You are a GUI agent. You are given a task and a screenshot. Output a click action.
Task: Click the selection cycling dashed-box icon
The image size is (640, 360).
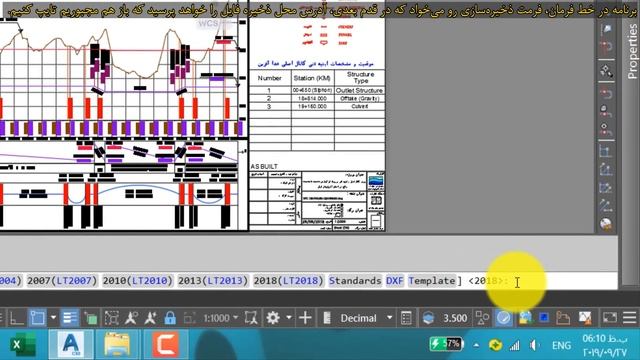111,318
